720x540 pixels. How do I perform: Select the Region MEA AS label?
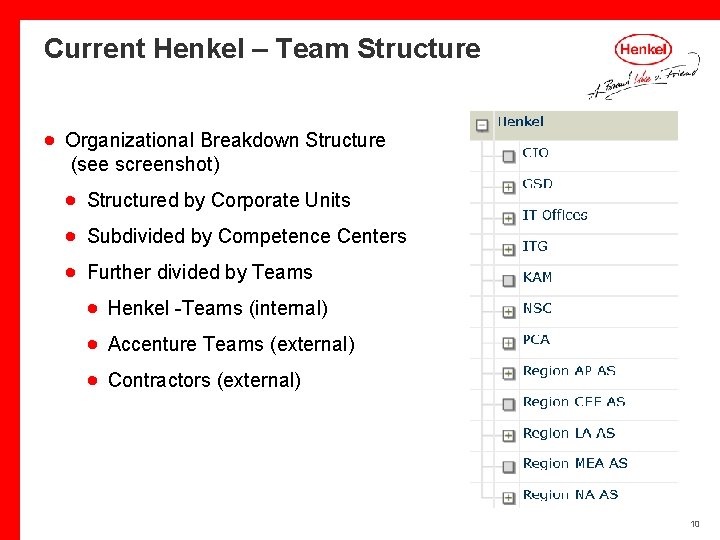[575, 463]
